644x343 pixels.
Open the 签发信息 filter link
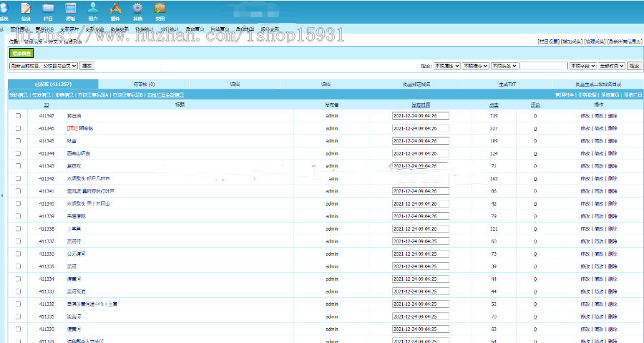point(42,95)
